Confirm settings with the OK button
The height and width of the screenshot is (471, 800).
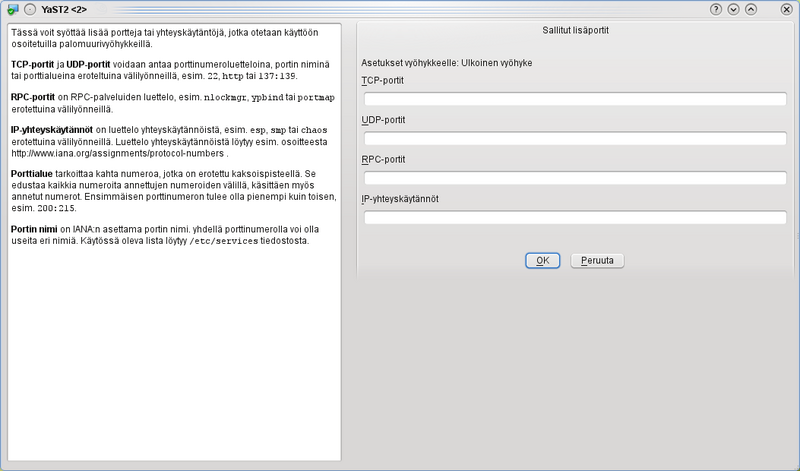coord(542,260)
